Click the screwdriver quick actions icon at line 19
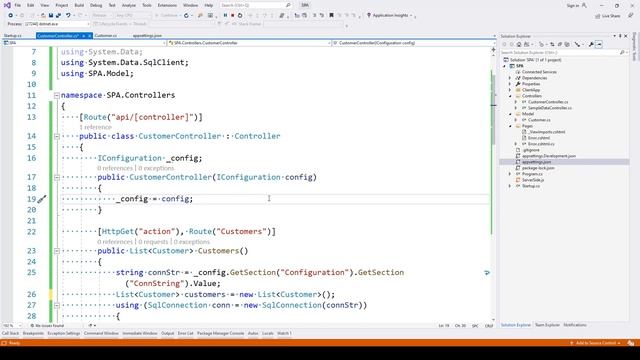Image resolution: width=640 pixels, height=360 pixels. [42, 199]
